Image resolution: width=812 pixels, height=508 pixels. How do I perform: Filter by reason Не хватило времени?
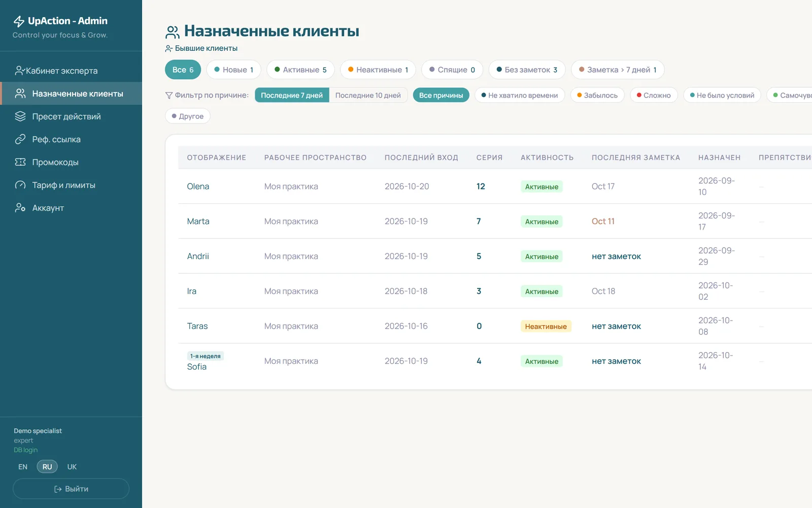pyautogui.click(x=520, y=96)
